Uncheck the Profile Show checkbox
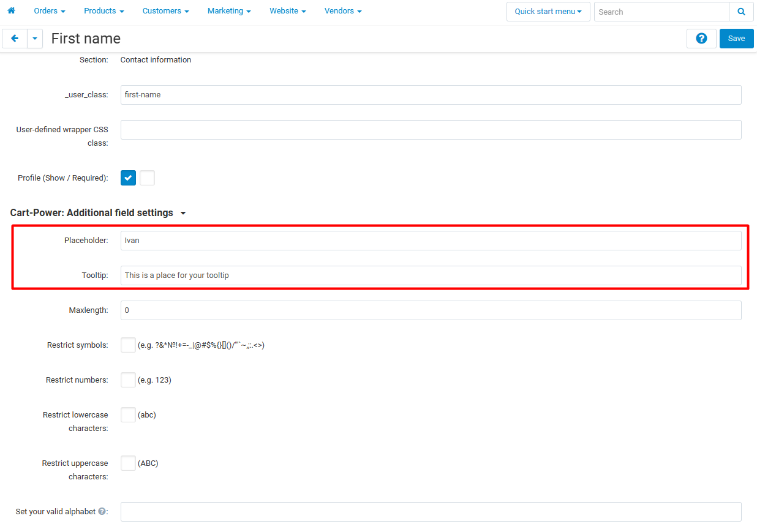The height and width of the screenshot is (532, 757). (x=128, y=178)
